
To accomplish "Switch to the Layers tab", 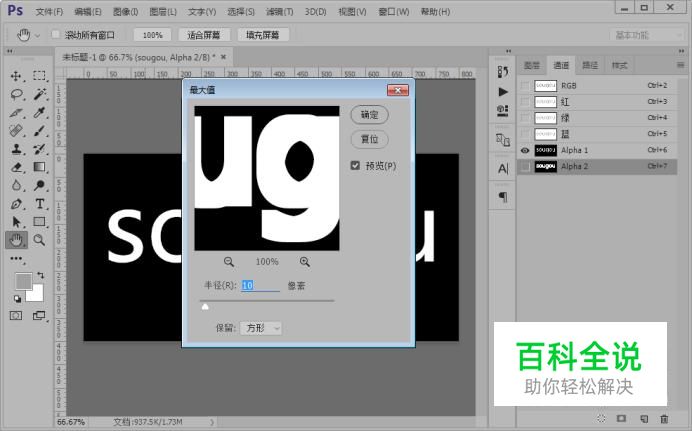I will click(532, 65).
